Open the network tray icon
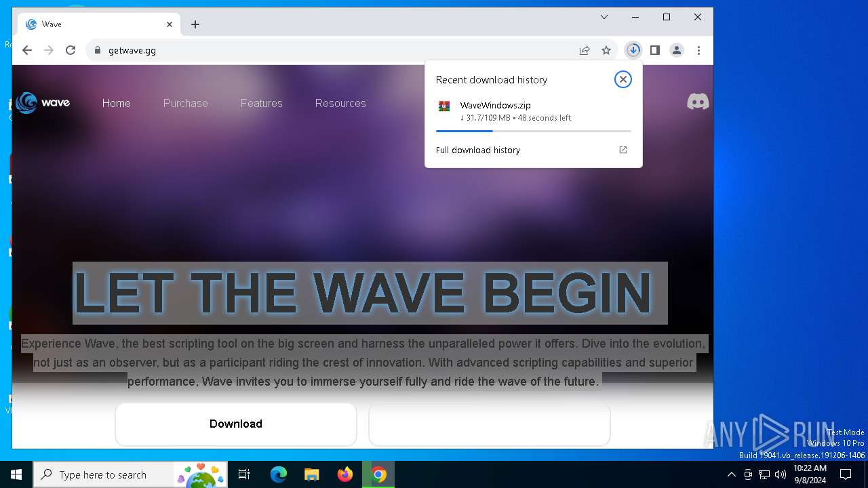Screen dimensions: 868x488 pyautogui.click(x=764, y=474)
